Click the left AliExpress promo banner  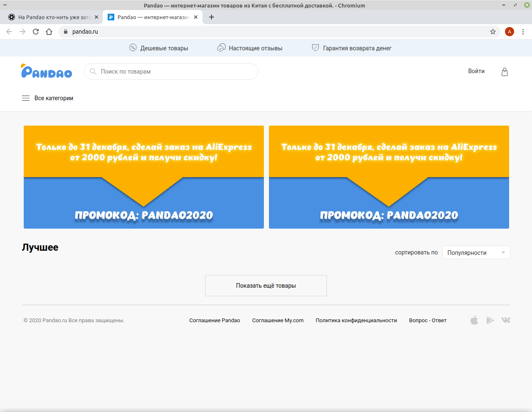(144, 177)
